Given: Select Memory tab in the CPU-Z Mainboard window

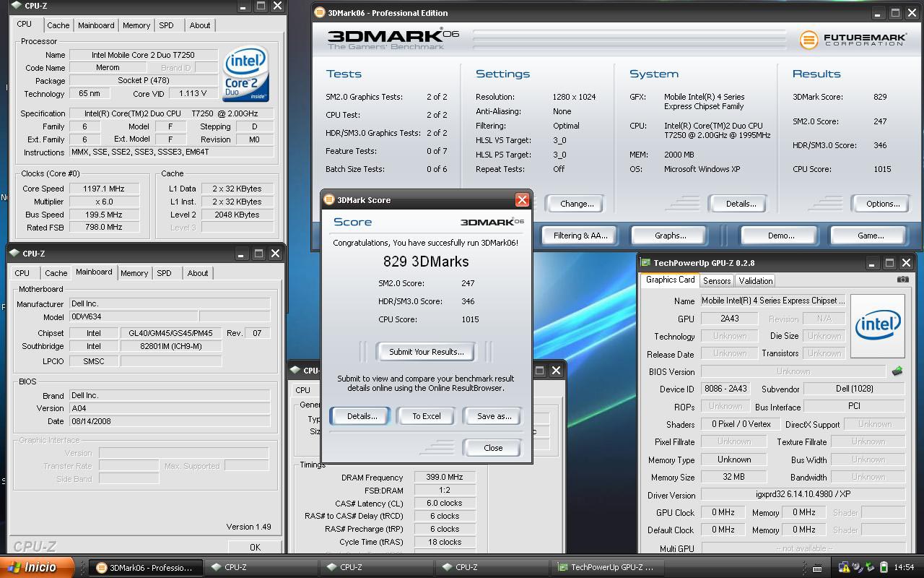Looking at the screenshot, I should (134, 273).
